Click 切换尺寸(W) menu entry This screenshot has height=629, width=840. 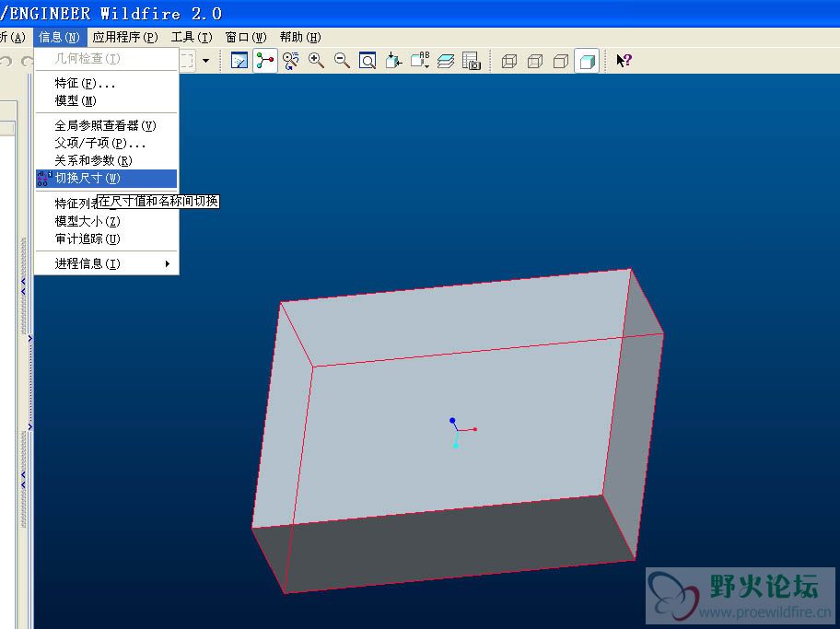tap(106, 179)
